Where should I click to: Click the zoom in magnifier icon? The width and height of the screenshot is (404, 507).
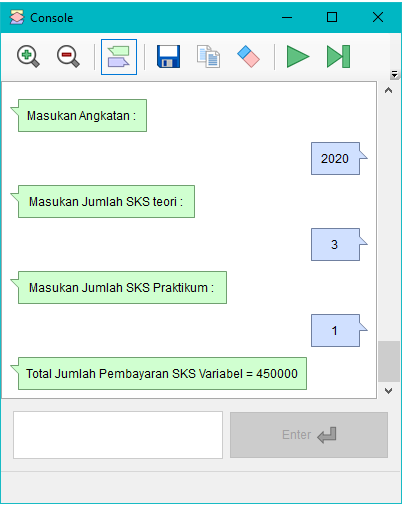click(28, 57)
